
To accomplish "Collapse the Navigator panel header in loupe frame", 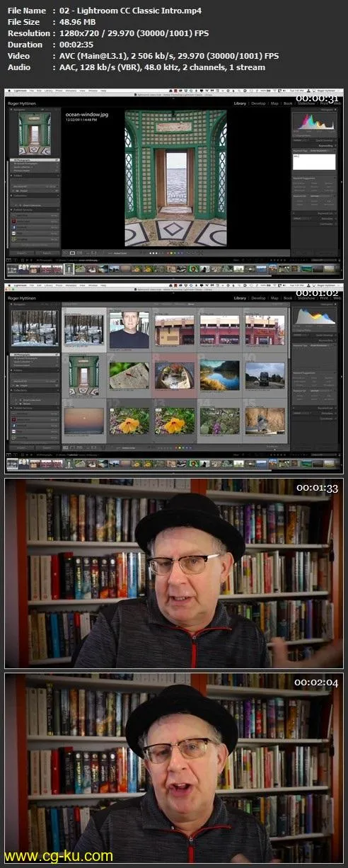I will pos(34,110).
